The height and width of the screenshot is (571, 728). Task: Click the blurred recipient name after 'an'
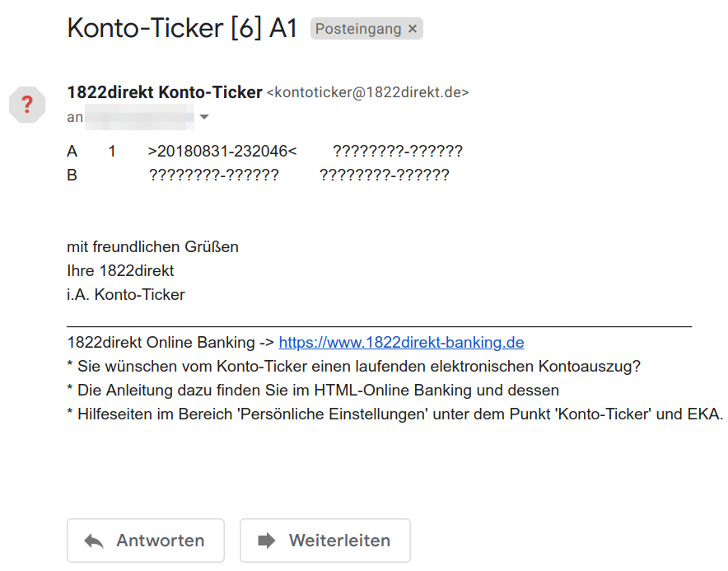click(140, 117)
